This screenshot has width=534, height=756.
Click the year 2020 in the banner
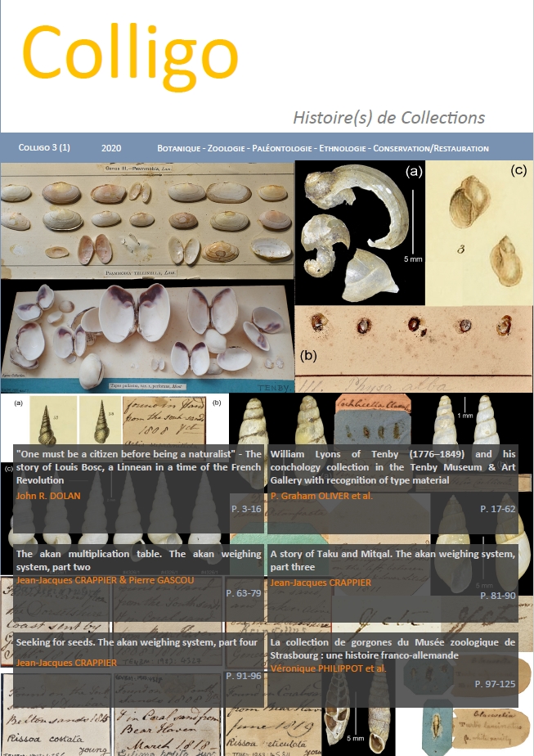coord(111,148)
